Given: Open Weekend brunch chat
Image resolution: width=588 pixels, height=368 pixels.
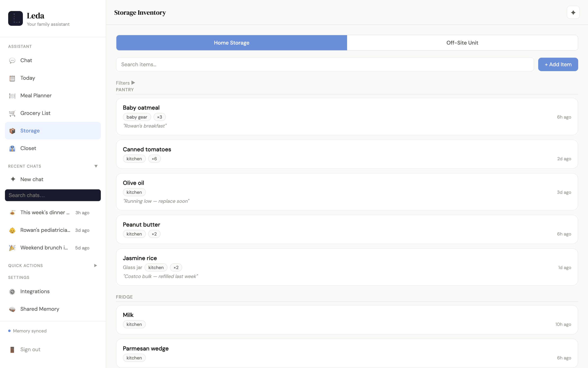Looking at the screenshot, I should pos(53,248).
